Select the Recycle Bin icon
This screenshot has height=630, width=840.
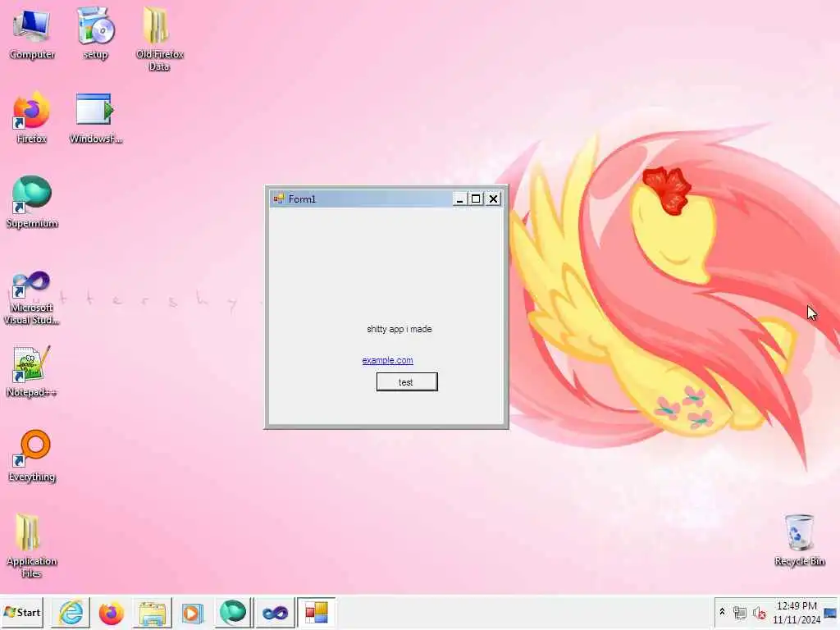pyautogui.click(x=799, y=540)
